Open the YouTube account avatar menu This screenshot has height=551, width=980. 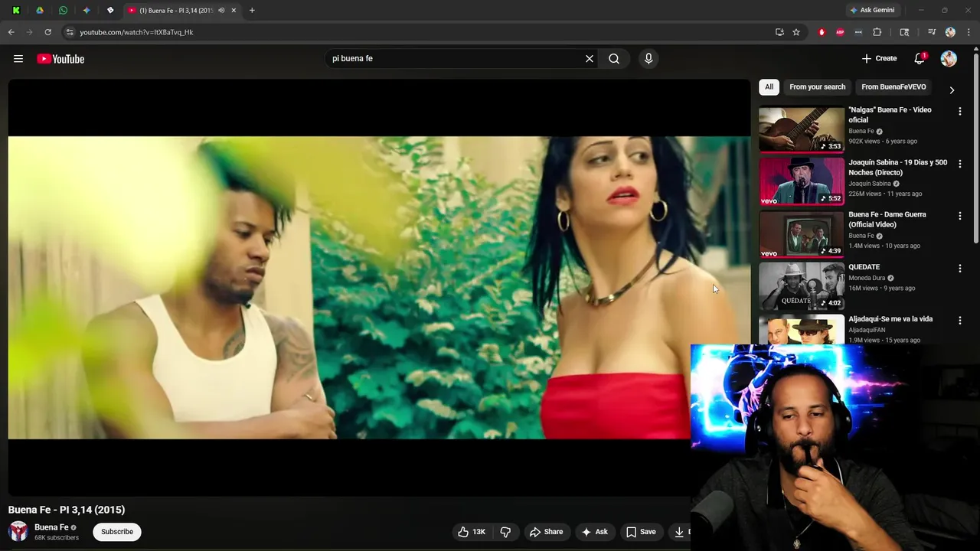(x=949, y=59)
